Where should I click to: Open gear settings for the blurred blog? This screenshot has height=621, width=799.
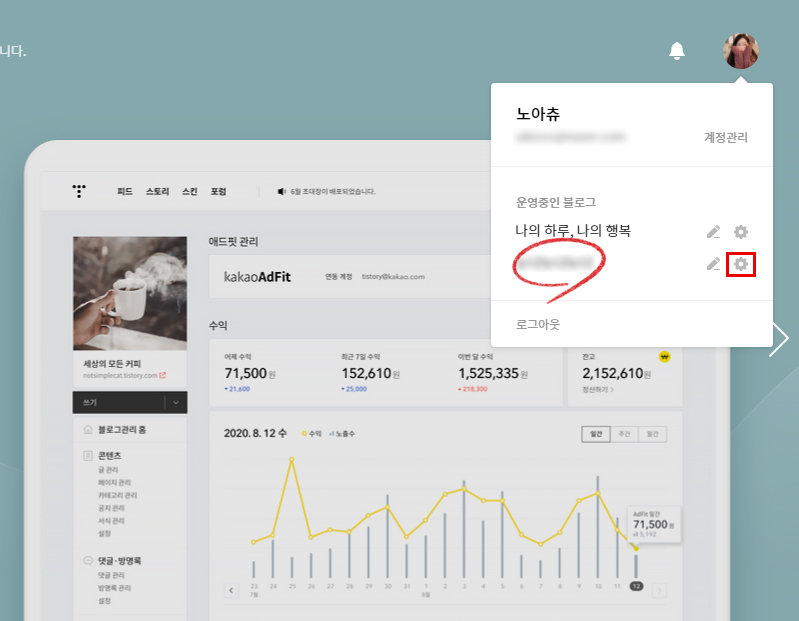[x=741, y=264]
